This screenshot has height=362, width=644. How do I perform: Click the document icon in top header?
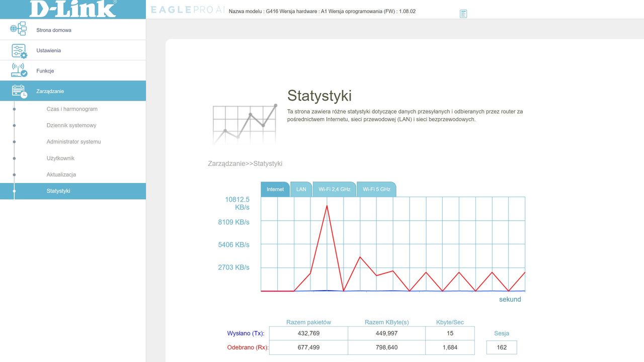tap(463, 14)
